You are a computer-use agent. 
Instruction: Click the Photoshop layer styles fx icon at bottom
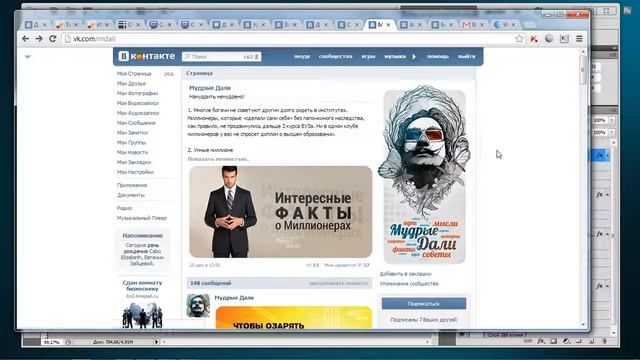coord(540,341)
